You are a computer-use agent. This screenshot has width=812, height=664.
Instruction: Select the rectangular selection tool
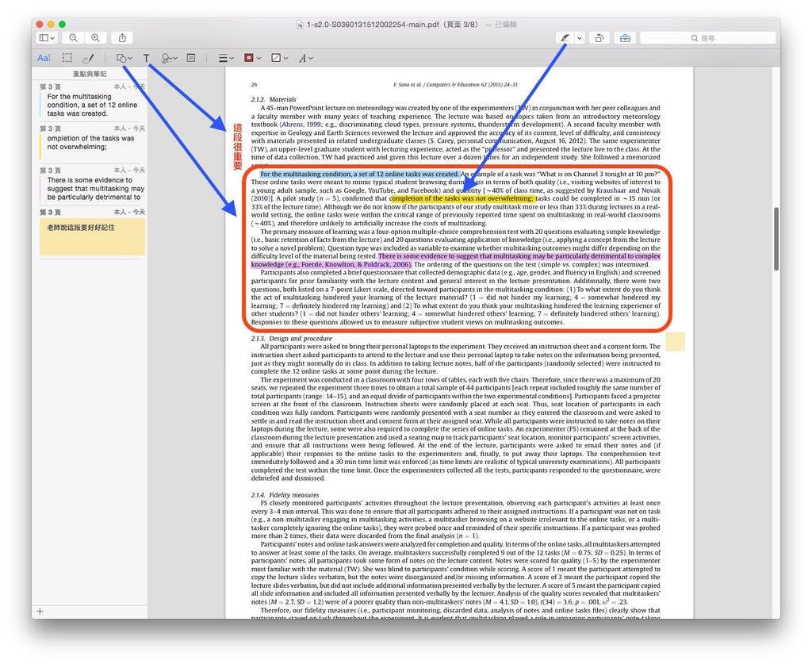click(67, 58)
